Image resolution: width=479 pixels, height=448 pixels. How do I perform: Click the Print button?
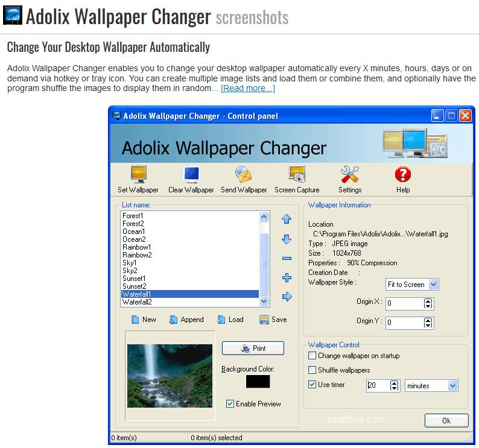(253, 349)
